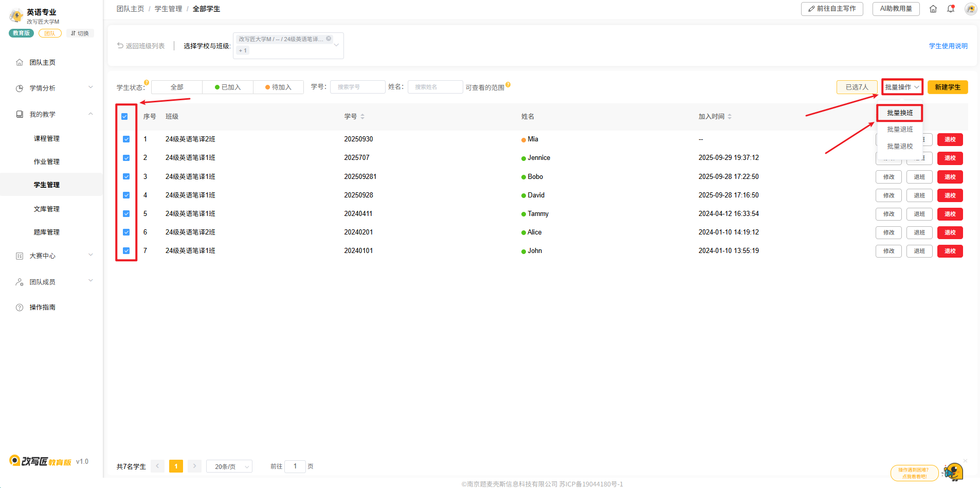
Task: Uncheck the select-all header checkbox
Action: (124, 117)
